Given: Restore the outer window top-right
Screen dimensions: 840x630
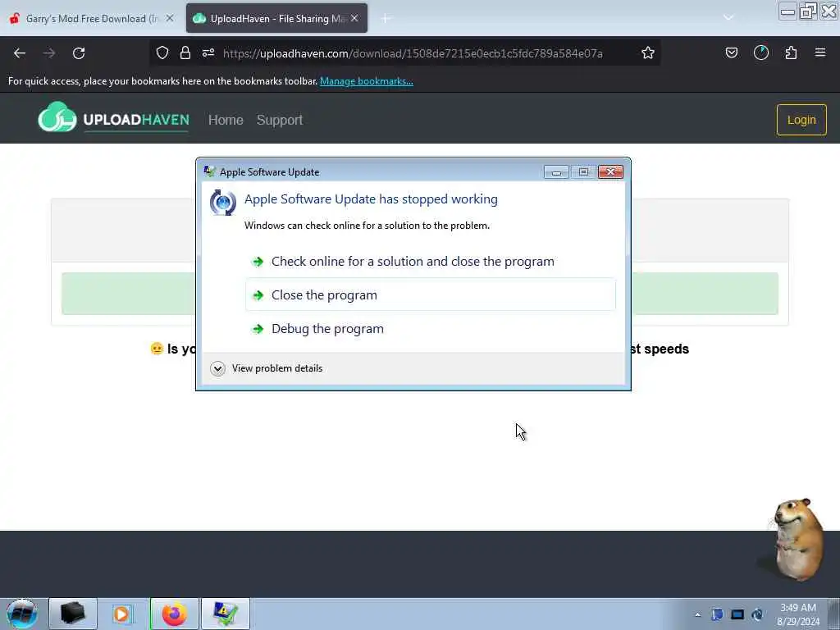Looking at the screenshot, I should [x=808, y=11].
